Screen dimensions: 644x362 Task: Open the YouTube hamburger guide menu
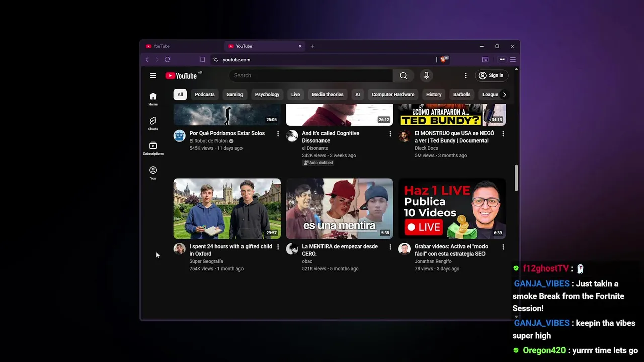pos(153,76)
